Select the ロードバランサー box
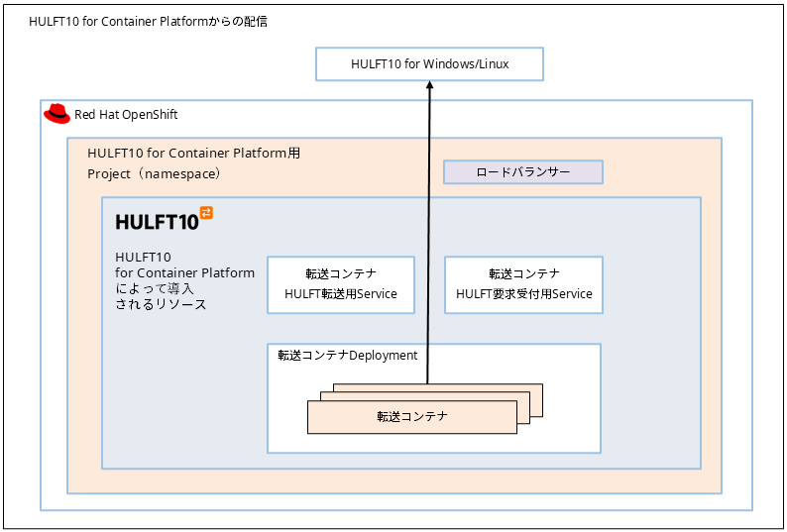Viewport: 787px width, 532px height. (522, 172)
